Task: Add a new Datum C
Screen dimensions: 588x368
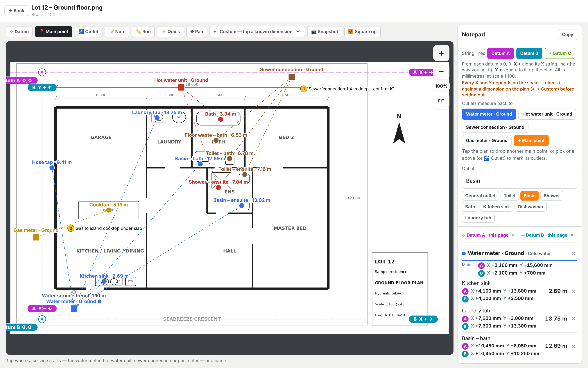Action: 560,53
